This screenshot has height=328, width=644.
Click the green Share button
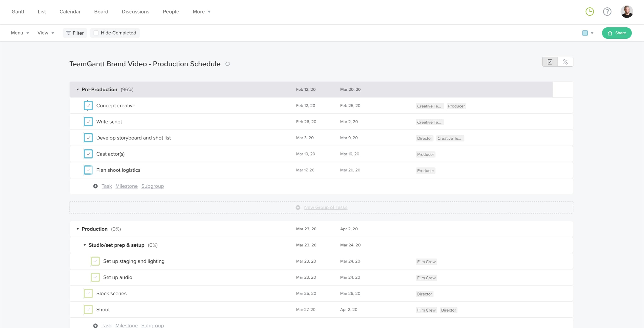point(617,33)
